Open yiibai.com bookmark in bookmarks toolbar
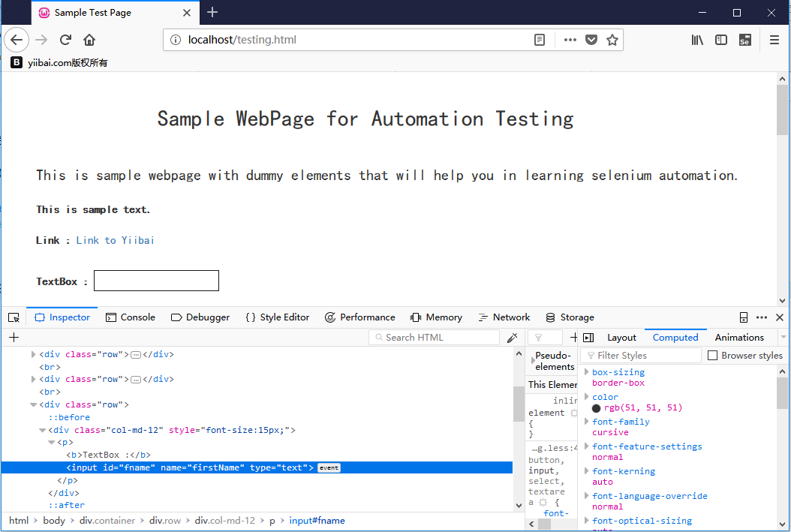The height and width of the screenshot is (532, 791). click(59, 62)
